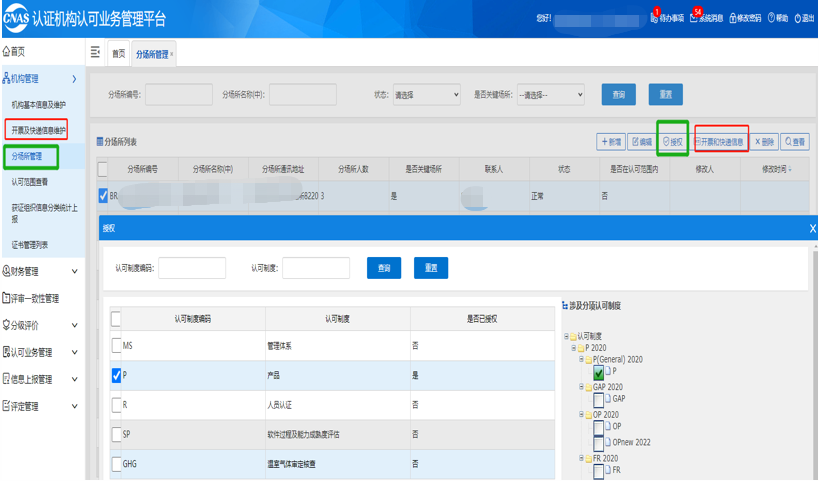Sort by the 修改时间 column header
This screenshot has width=819, height=481.
776,169
